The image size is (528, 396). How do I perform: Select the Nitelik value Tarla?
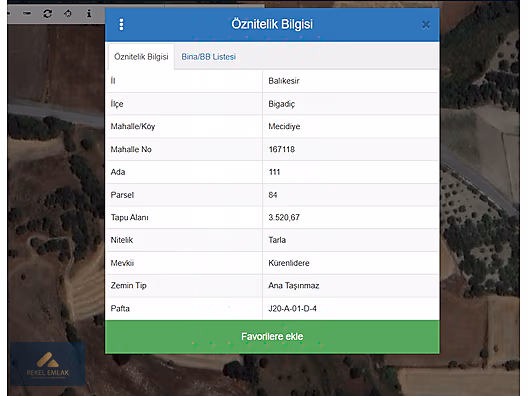click(277, 240)
